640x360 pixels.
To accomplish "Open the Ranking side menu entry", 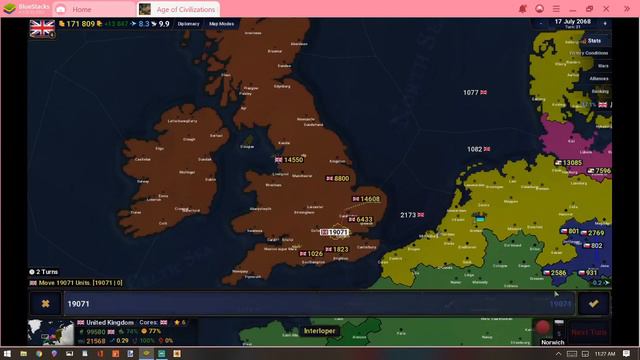I will tap(600, 91).
